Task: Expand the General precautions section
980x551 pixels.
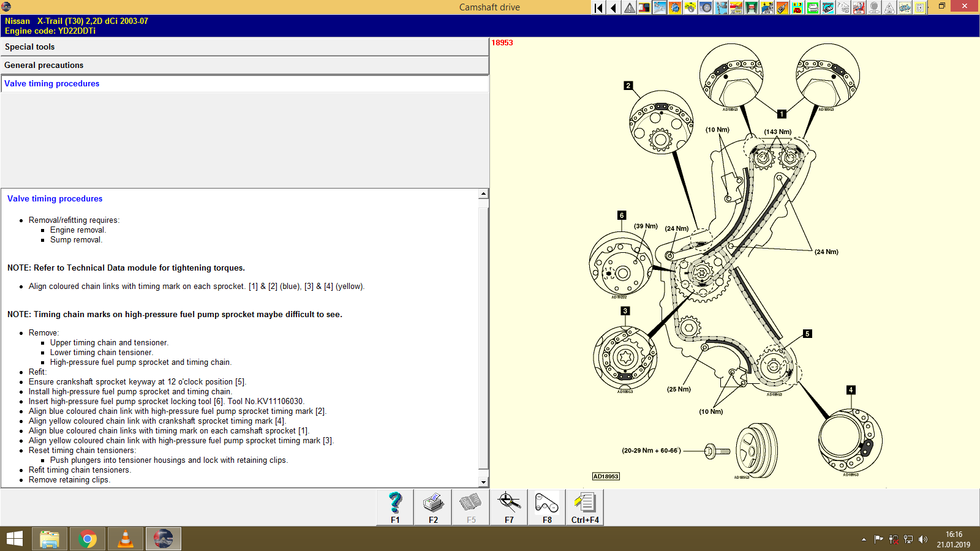Action: click(244, 66)
